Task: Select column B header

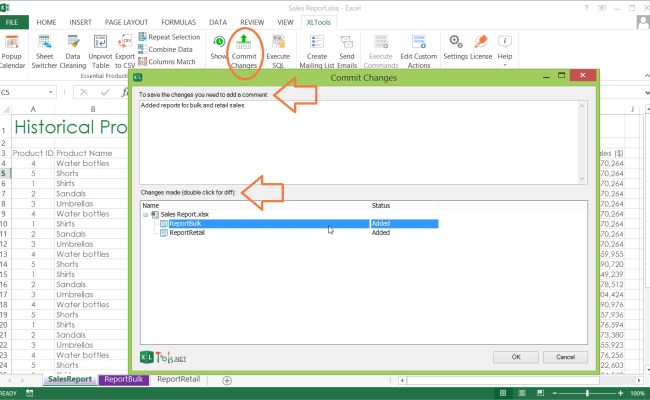Action: coord(93,109)
